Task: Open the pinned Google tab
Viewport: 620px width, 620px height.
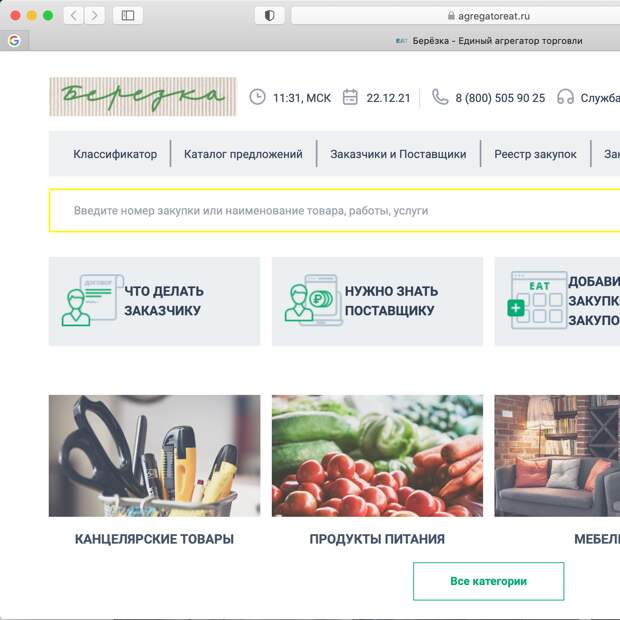Action: tap(14, 40)
